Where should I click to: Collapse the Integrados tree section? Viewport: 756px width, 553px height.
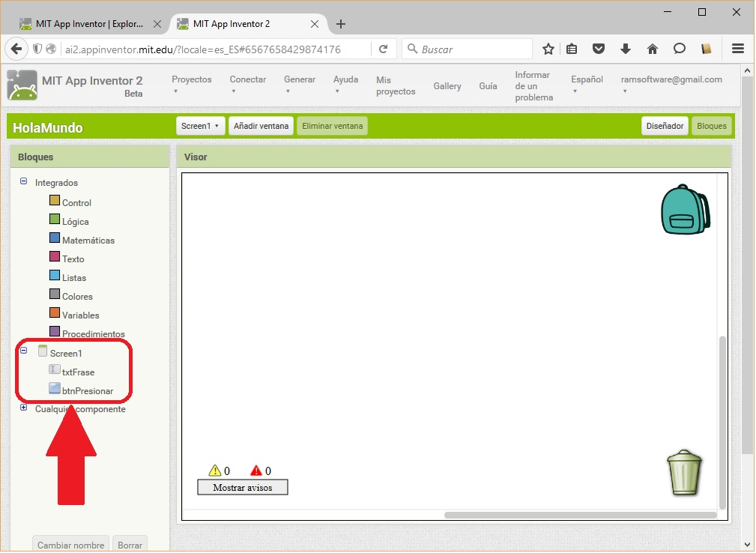click(x=24, y=181)
